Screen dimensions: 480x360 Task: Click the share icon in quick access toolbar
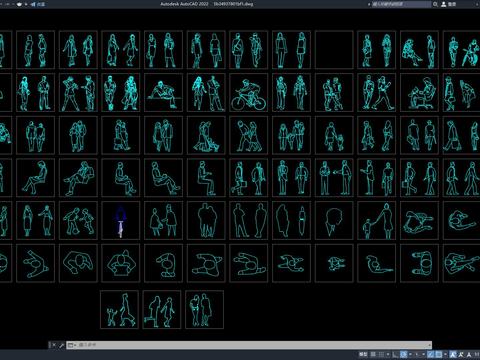point(33,4)
